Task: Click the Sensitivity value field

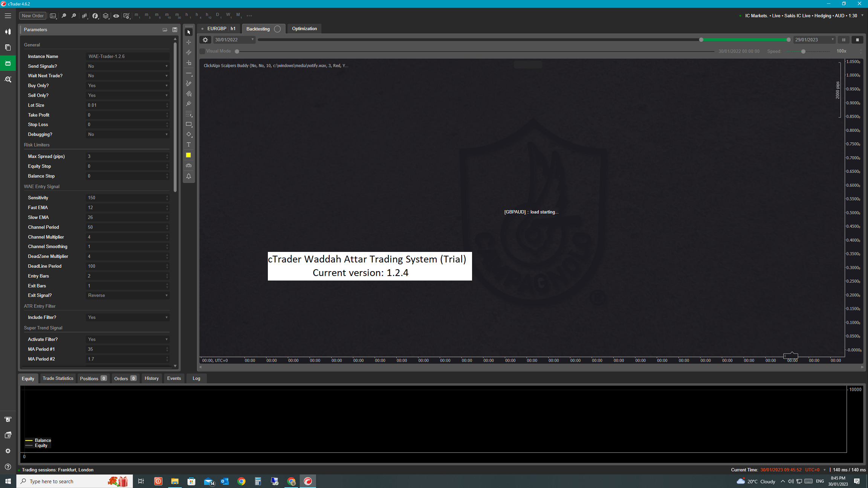Action: point(127,198)
